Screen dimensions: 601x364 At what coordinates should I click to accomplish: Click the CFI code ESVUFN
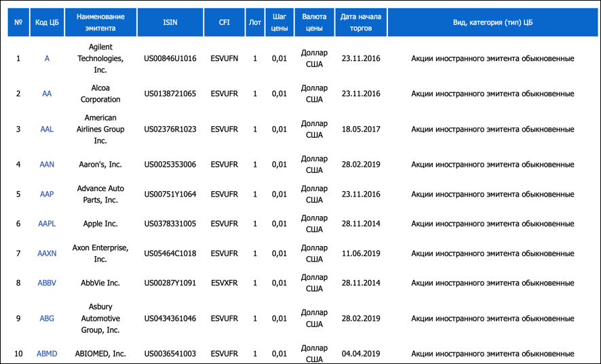click(225, 58)
